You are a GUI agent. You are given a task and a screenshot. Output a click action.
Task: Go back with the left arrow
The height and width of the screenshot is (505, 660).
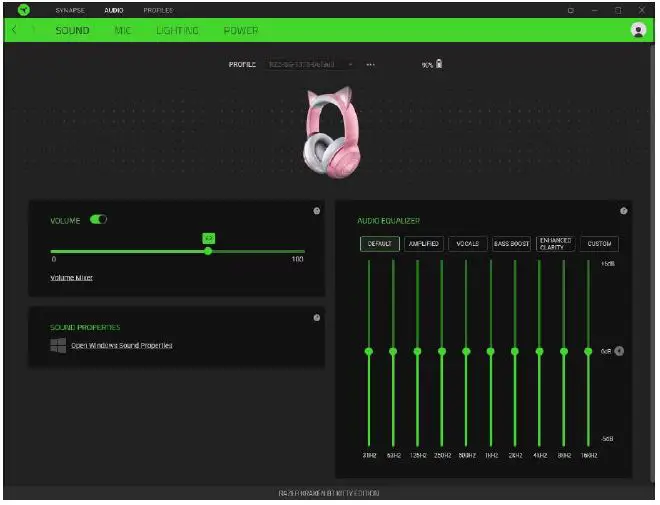[14, 29]
